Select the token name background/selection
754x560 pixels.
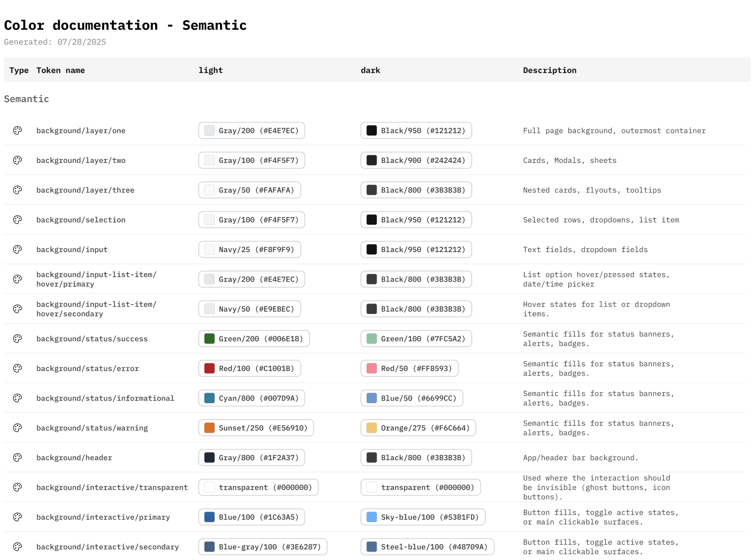(81, 220)
